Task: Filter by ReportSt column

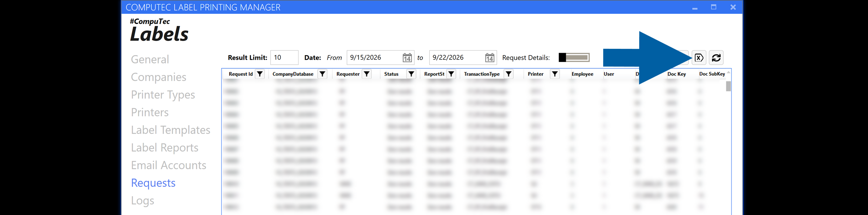Action: coord(451,74)
